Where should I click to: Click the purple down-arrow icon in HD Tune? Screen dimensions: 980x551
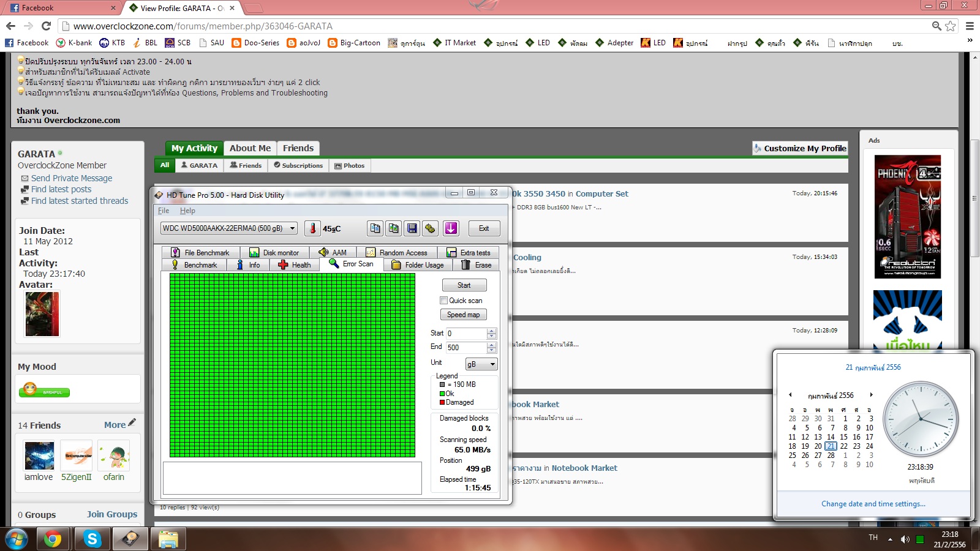[451, 228]
